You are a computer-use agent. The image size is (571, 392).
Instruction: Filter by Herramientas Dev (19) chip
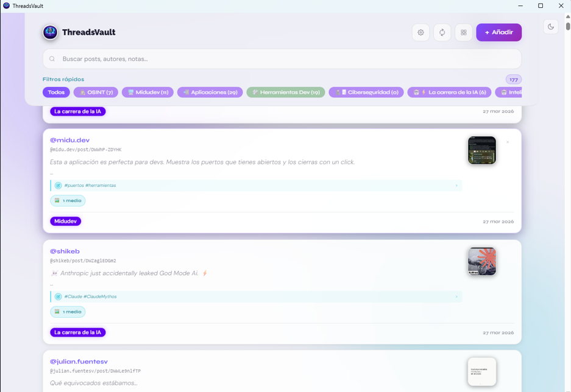coord(286,93)
